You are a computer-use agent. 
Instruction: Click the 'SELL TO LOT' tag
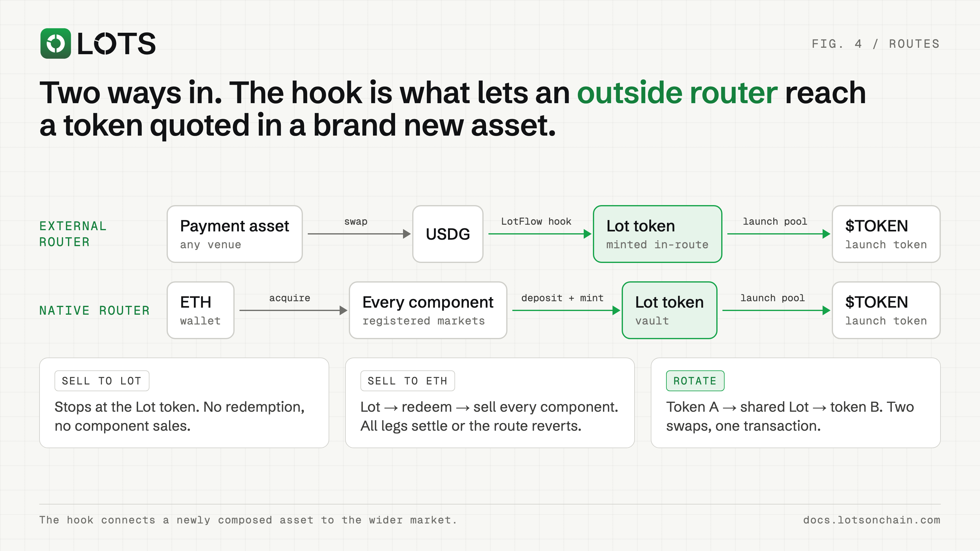coord(102,380)
